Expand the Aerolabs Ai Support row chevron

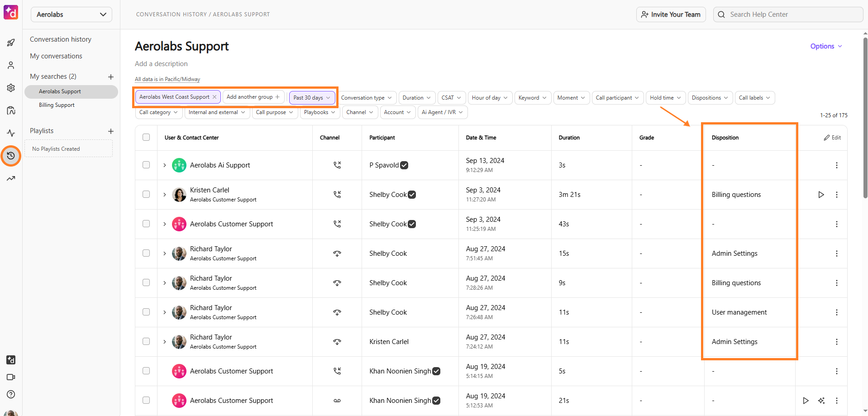coord(165,165)
